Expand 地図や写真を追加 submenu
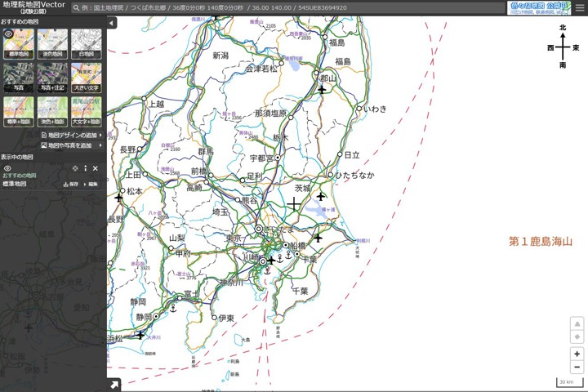The image size is (588, 392). 71,145
